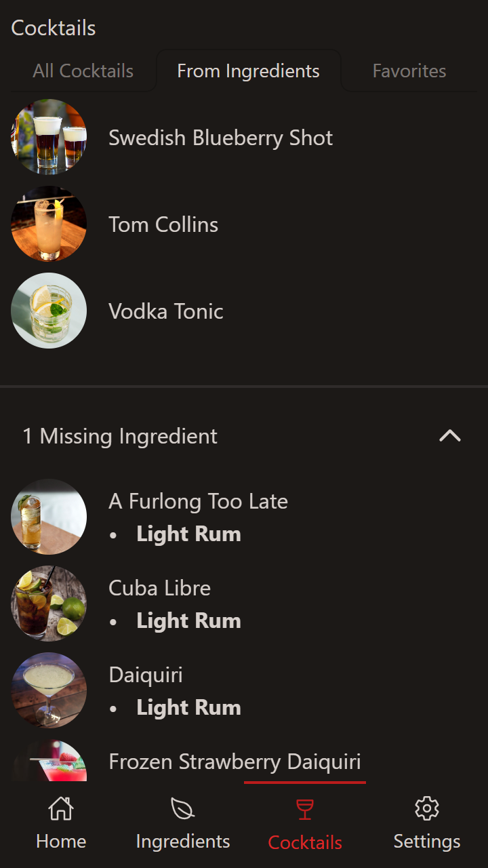
Task: Open the Settings gear icon
Action: [x=427, y=809]
